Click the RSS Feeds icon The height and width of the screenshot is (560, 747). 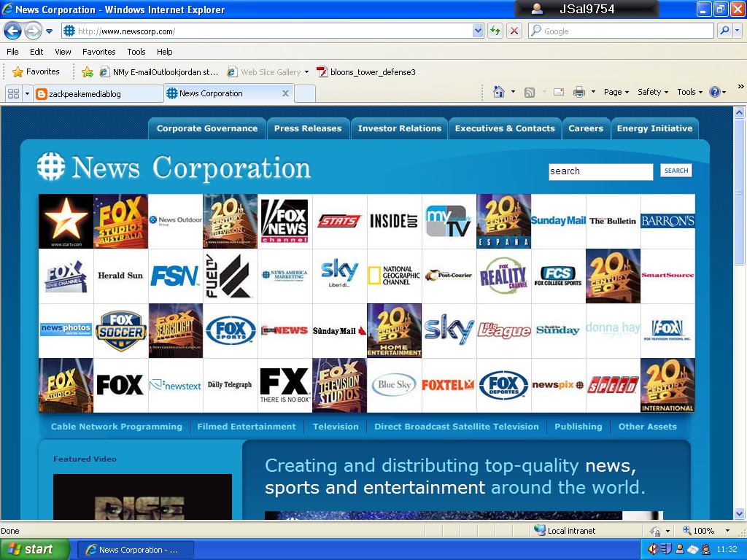530,93
